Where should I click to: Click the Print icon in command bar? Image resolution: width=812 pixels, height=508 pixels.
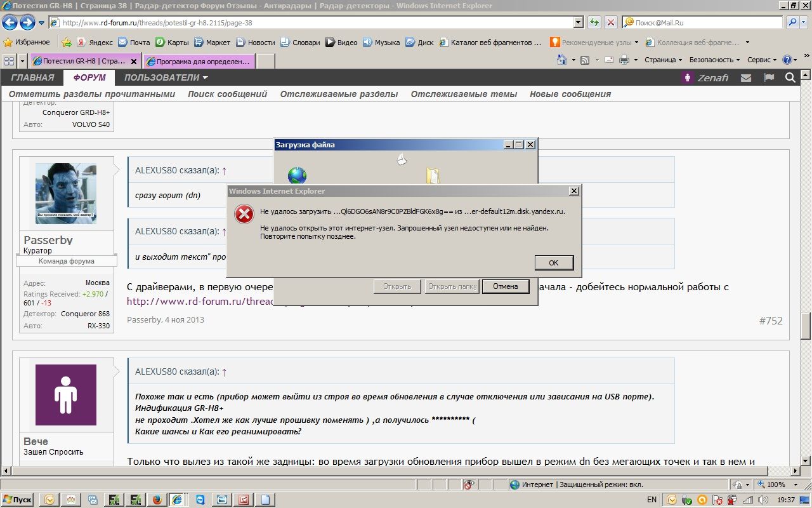point(624,60)
